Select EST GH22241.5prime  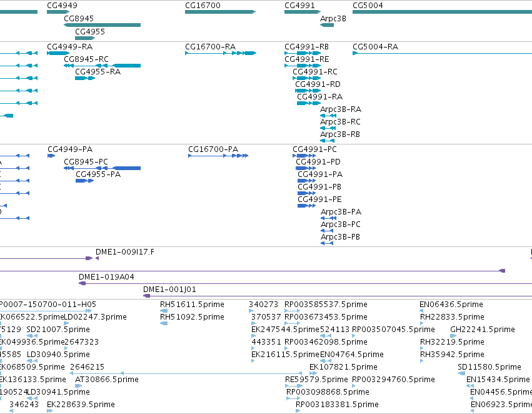(483, 330)
